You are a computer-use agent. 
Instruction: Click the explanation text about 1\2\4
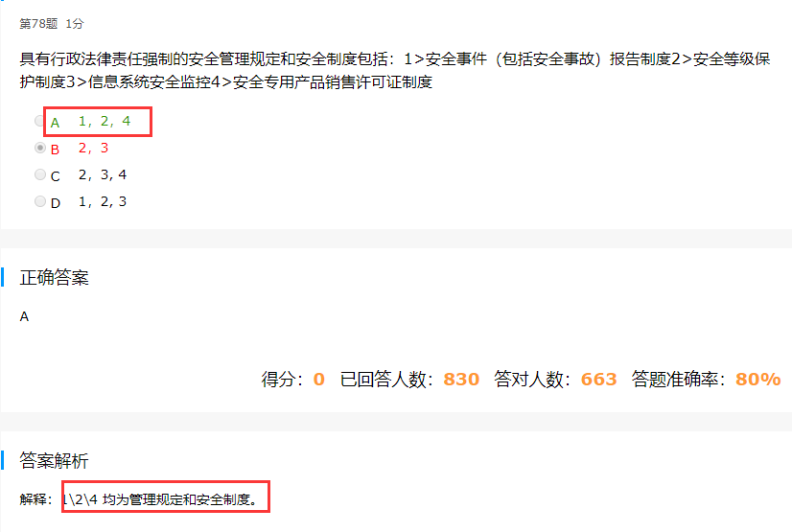pos(161,499)
